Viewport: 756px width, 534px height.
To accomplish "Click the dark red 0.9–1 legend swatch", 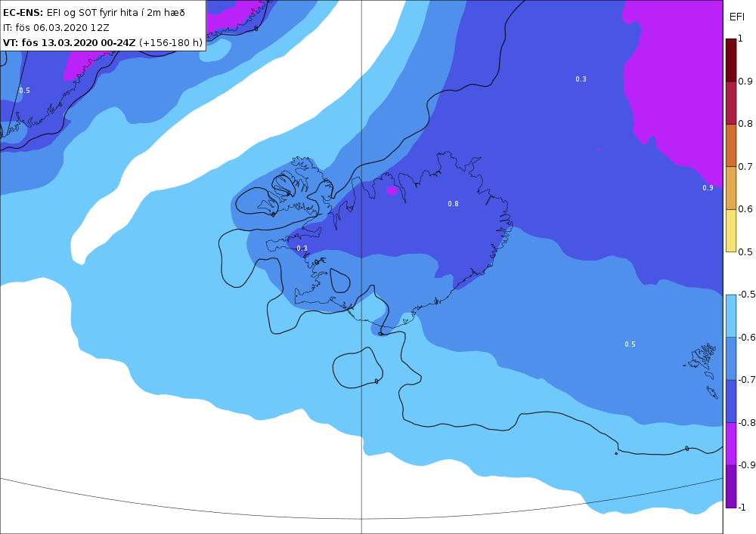I will (x=731, y=60).
